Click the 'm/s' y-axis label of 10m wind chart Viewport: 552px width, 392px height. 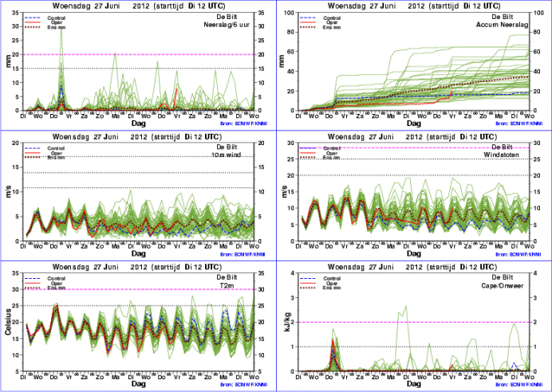point(9,192)
